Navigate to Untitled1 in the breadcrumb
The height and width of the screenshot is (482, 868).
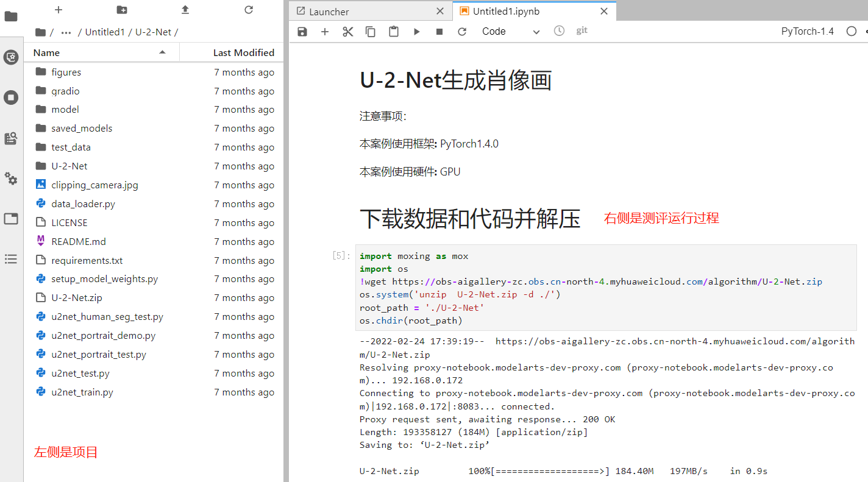(105, 32)
